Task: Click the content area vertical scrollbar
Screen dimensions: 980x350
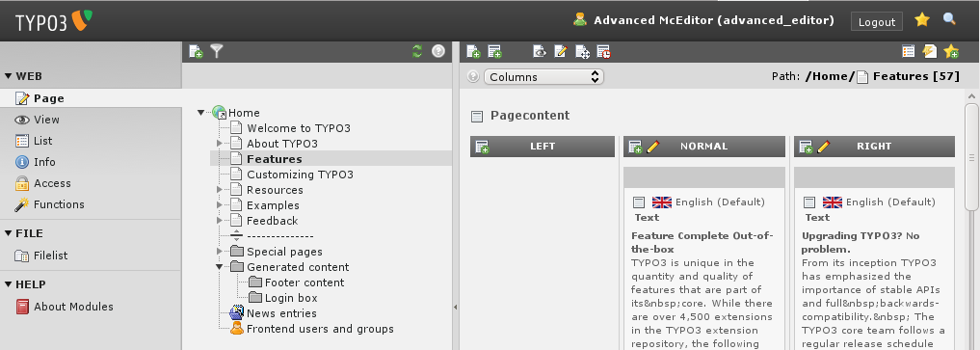Action: click(x=971, y=157)
